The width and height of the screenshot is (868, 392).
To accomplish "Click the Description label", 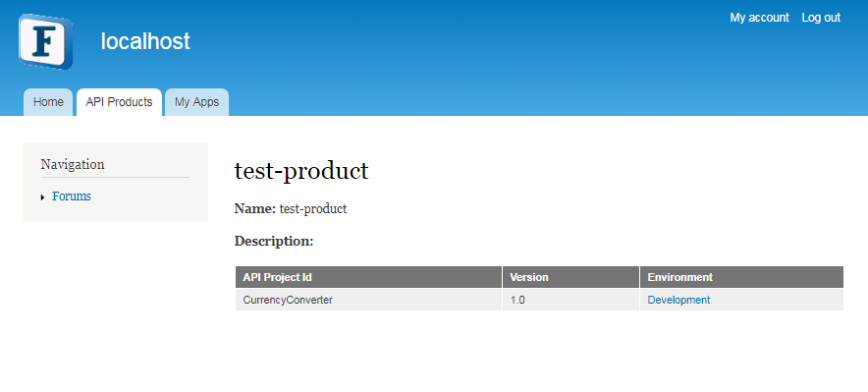I will [x=274, y=242].
